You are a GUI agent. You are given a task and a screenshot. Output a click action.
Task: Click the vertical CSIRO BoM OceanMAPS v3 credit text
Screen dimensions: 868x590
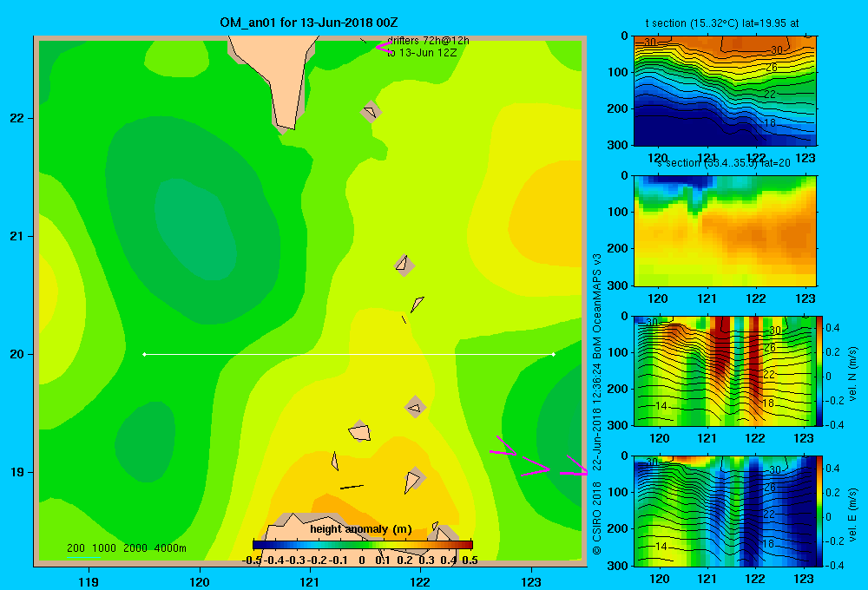[x=597, y=404]
